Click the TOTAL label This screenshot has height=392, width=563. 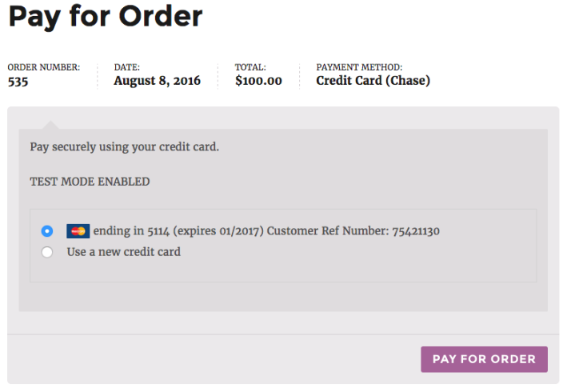[x=250, y=67]
